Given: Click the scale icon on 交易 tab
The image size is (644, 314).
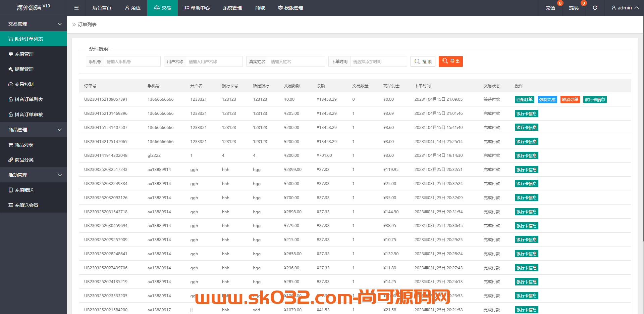Looking at the screenshot, I should pos(157,8).
